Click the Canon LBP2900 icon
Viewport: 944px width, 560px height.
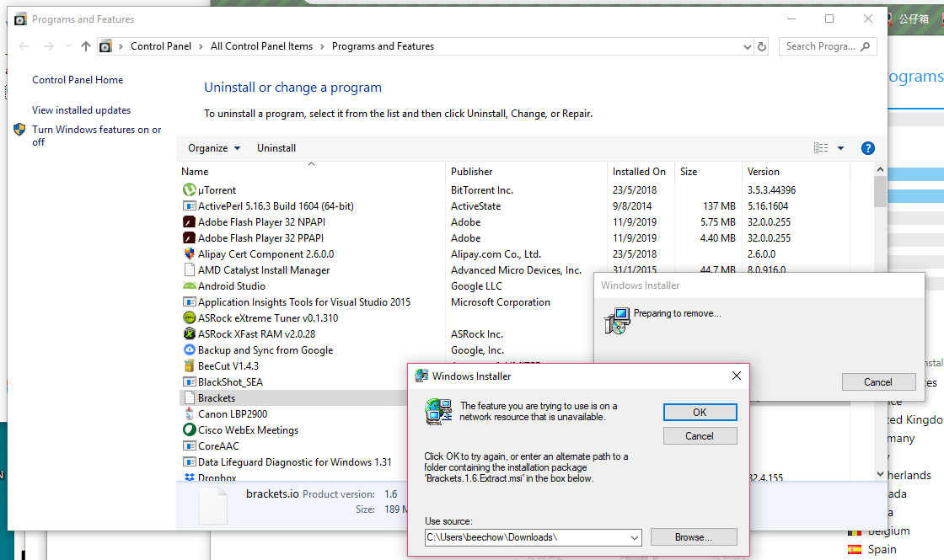pos(189,413)
